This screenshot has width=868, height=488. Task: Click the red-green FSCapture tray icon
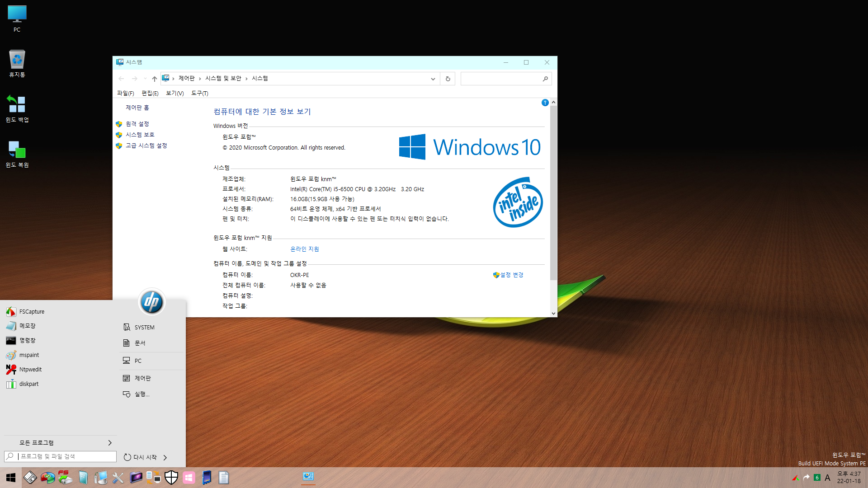coord(796,478)
